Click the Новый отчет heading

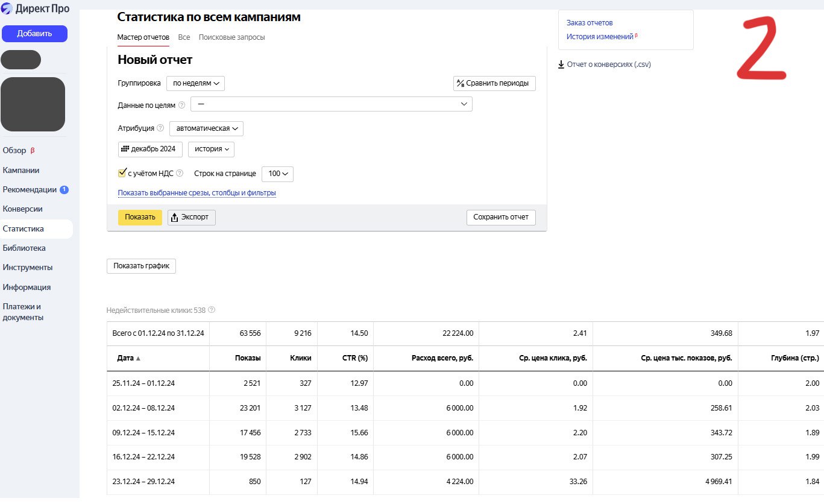(x=155, y=60)
